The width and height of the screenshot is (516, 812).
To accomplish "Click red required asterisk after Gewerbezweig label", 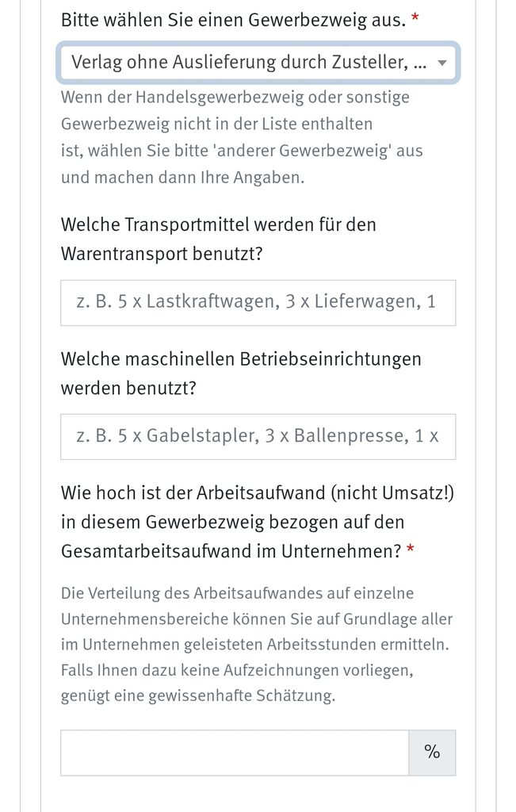I will [x=415, y=18].
